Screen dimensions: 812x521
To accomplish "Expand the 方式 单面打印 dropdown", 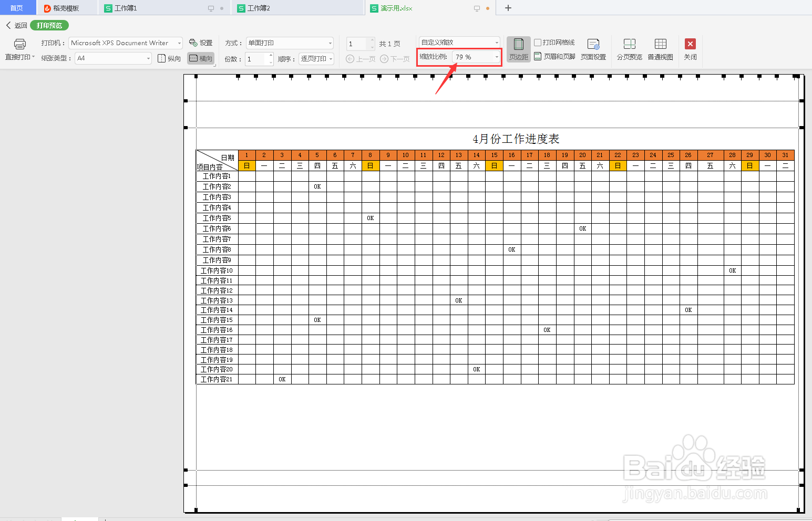I will (330, 43).
